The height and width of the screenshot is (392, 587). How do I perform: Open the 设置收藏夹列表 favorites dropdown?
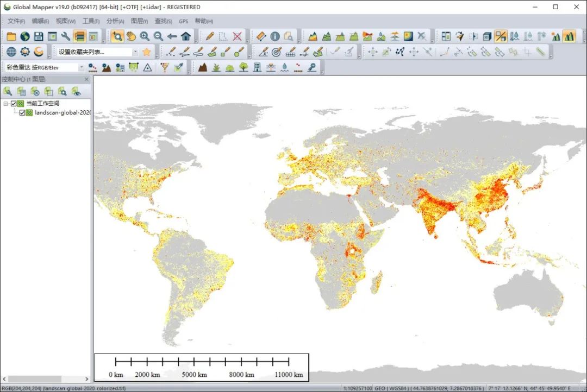(x=135, y=52)
